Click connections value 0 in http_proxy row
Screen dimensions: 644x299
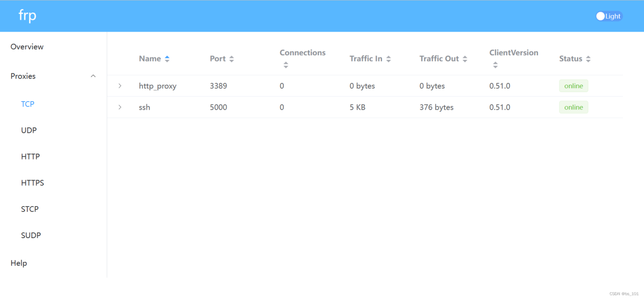(282, 86)
